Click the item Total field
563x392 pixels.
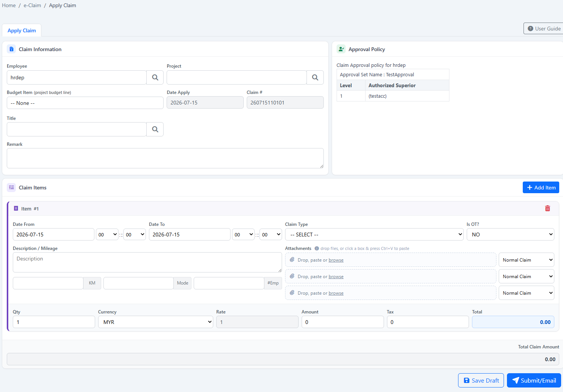pos(513,322)
